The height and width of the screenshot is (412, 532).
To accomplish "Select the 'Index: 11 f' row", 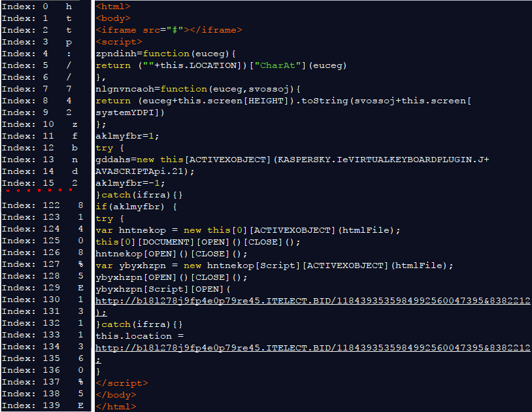I will click(x=40, y=136).
